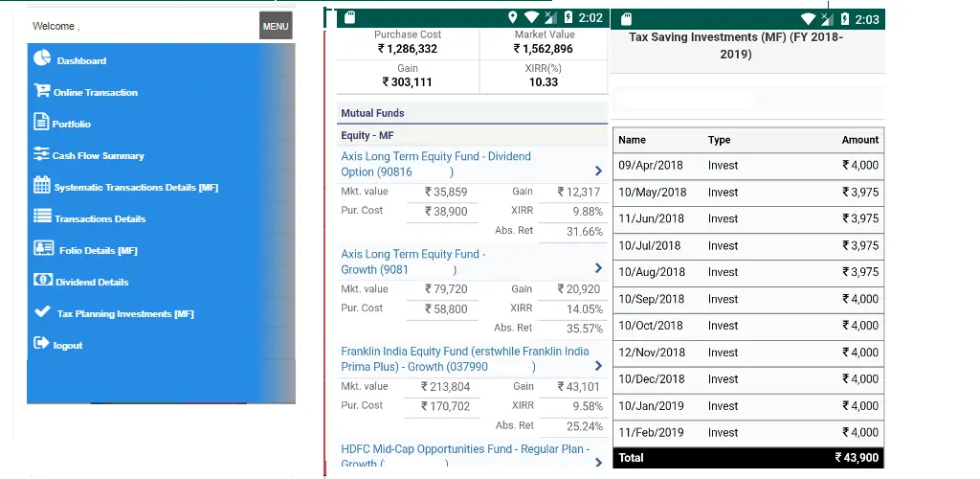Open HDFC Mid-Cap Opportunities Fund link
Image resolution: width=980 pixels, height=479 pixels.
point(465,457)
